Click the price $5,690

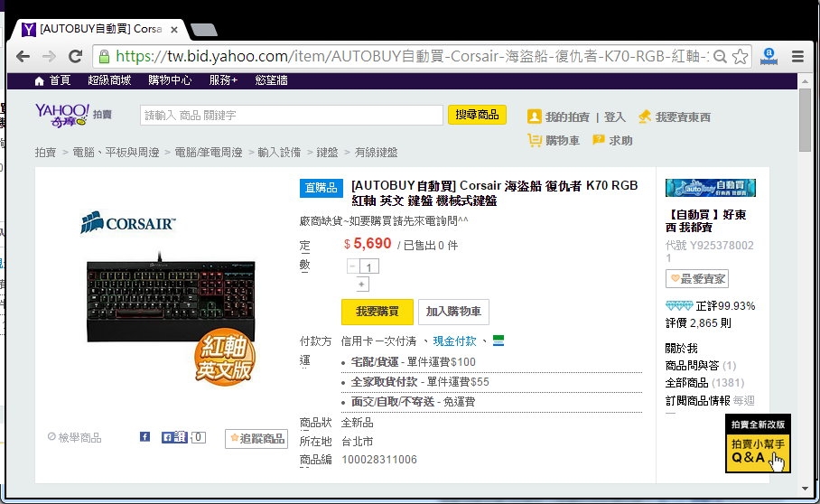(x=368, y=244)
